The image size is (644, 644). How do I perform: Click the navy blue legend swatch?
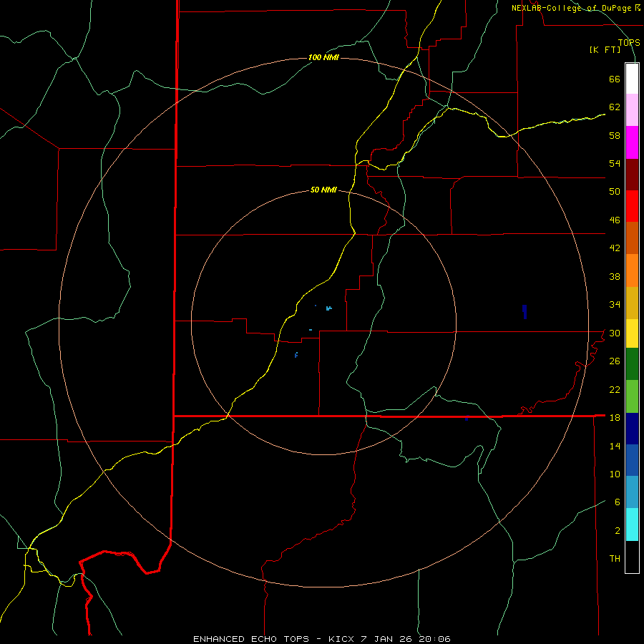[x=632, y=428]
